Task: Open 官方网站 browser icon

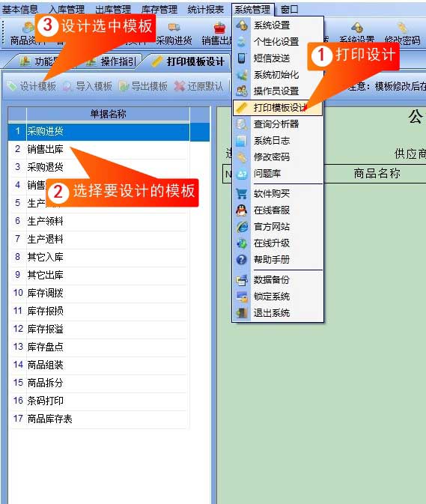Action: (241, 227)
